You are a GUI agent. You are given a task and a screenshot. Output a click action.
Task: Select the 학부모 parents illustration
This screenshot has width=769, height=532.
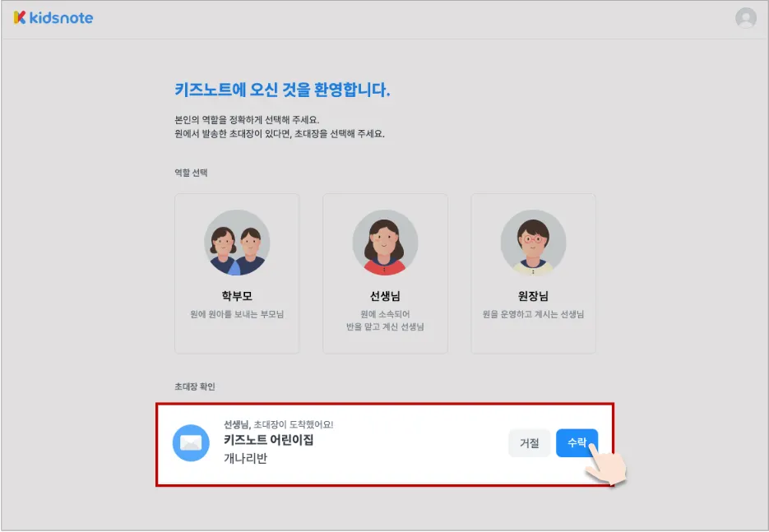coord(237,243)
